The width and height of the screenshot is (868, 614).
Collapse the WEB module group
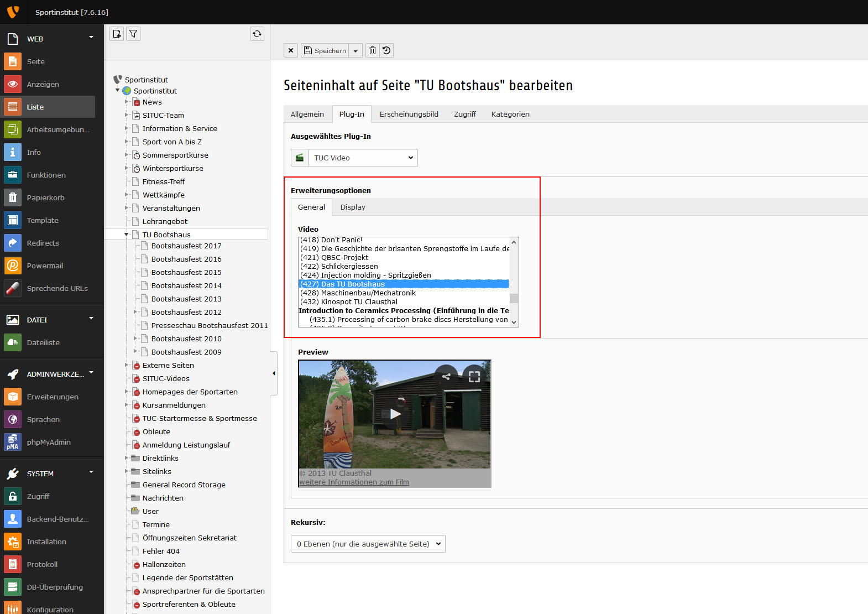91,38
